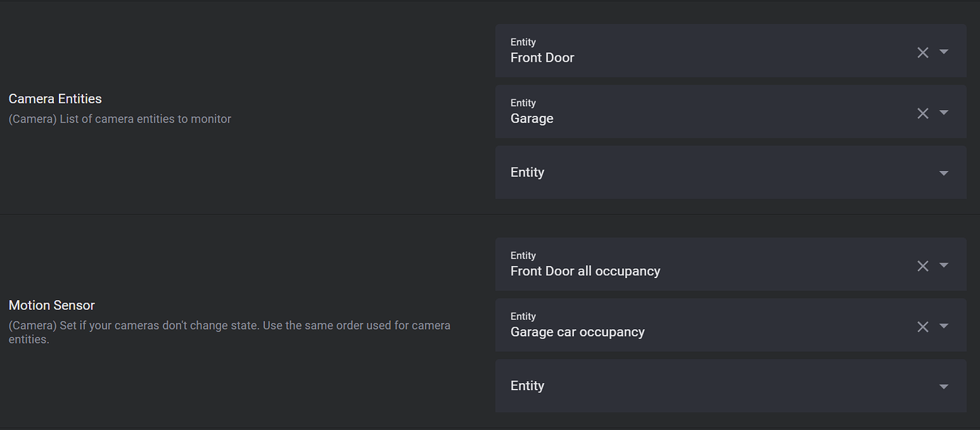980x430 pixels.
Task: Click the Camera Entities section label
Action: [x=55, y=98]
